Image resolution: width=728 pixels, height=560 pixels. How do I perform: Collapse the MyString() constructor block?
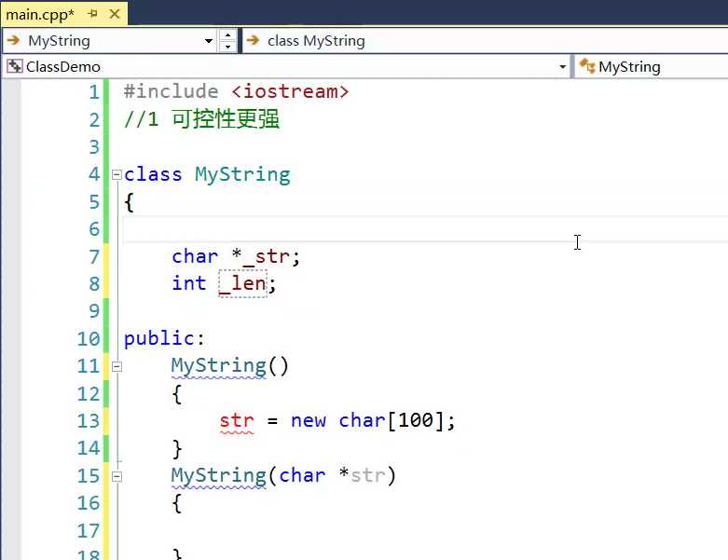(x=117, y=366)
